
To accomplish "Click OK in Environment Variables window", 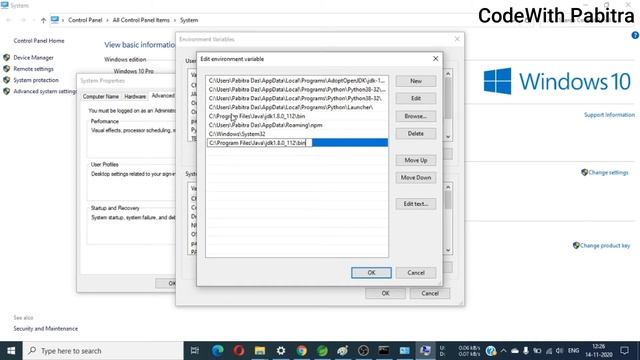I will tap(385, 293).
